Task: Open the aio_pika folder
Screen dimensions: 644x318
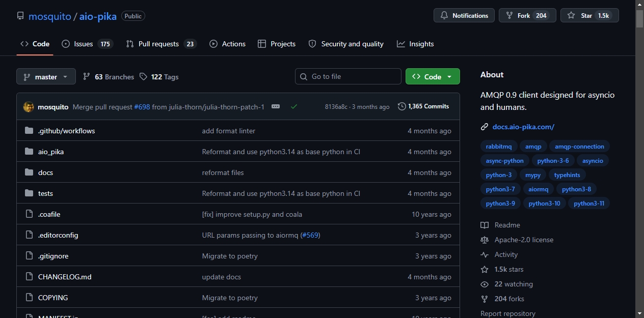Action: click(51, 152)
